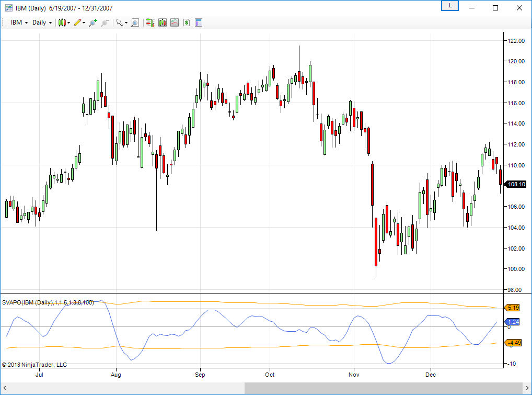The height and width of the screenshot is (395, 532).
Task: Close the IBM chart window
Action: pos(519,8)
